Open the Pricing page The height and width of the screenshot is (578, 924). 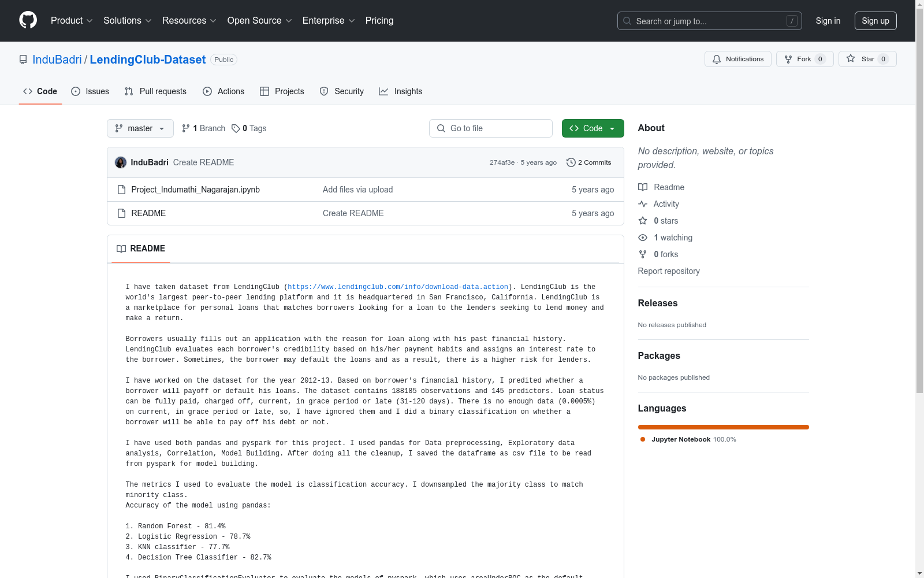coord(379,20)
